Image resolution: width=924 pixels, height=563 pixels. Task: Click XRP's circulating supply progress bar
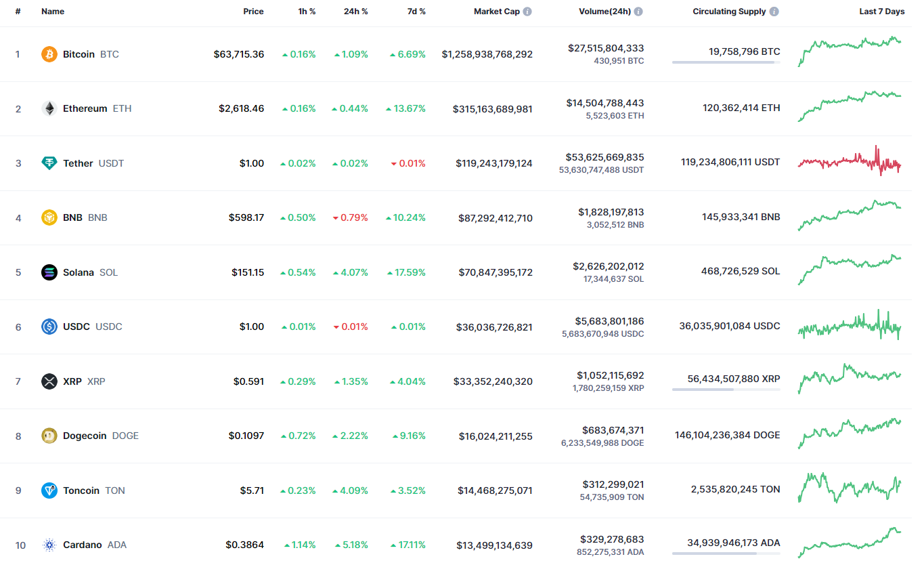pos(726,390)
